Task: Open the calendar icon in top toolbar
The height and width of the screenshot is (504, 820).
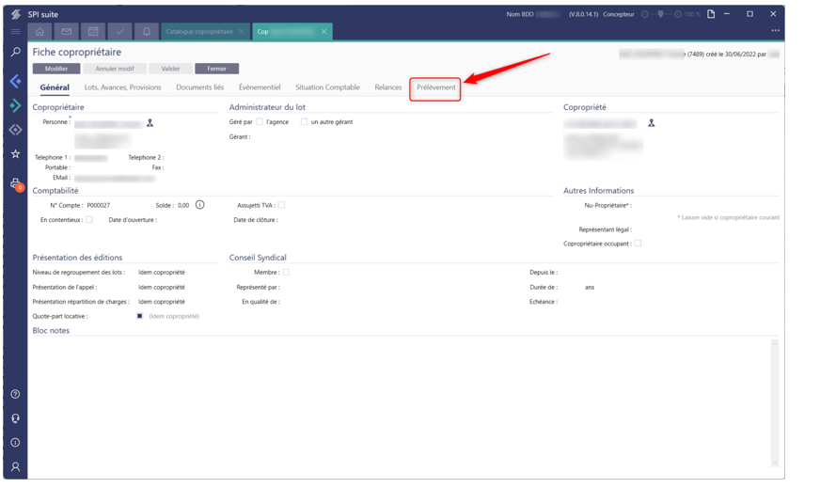Action: [93, 31]
